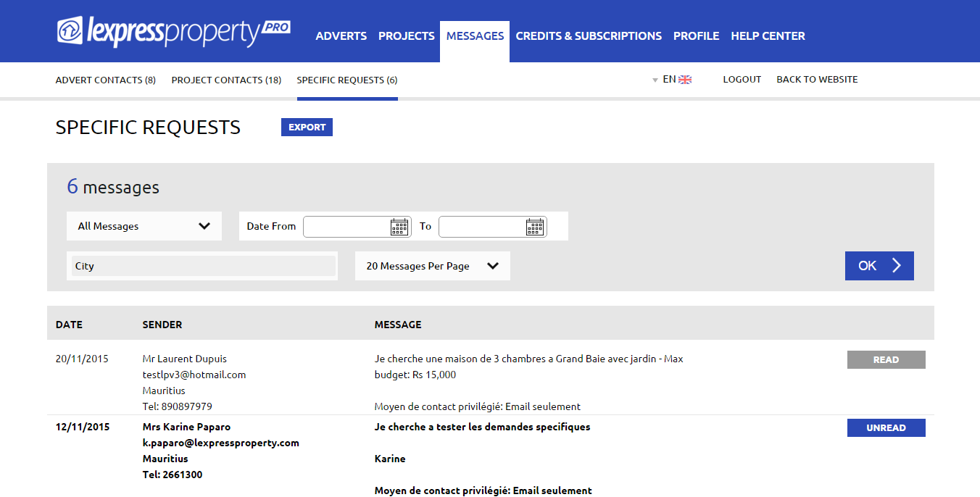
Task: Switch to PROJECT CONTACTS (18) tab
Action: tap(226, 80)
